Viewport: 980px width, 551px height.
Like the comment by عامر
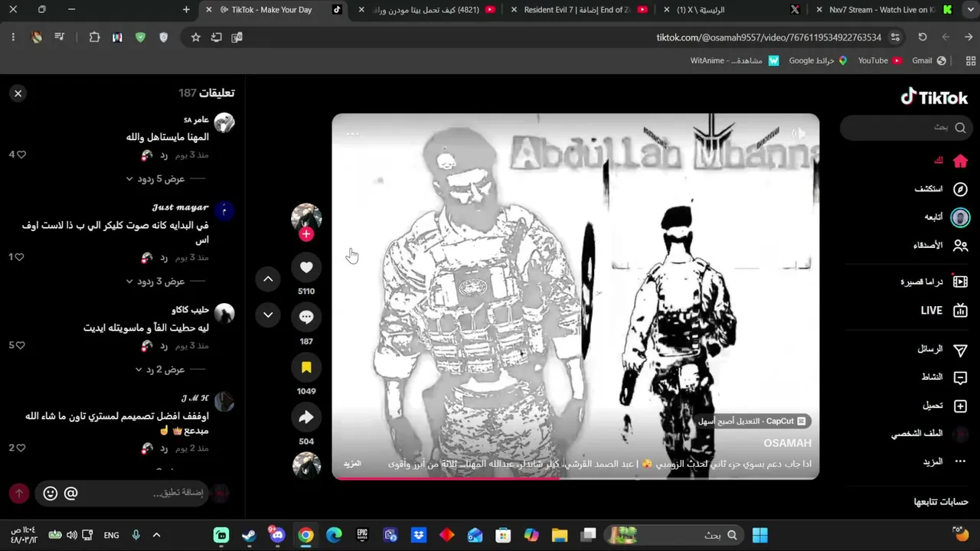(21, 155)
